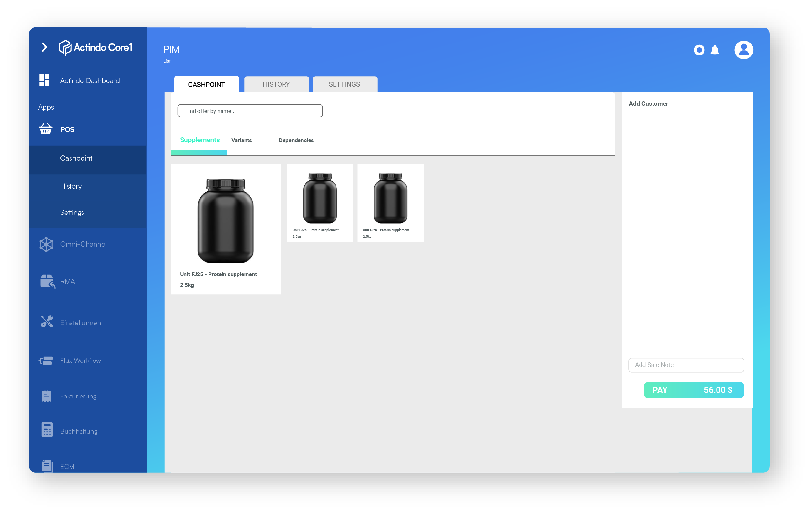The image size is (812, 514).
Task: Open the Buchhaltung menu label
Action: [79, 431]
